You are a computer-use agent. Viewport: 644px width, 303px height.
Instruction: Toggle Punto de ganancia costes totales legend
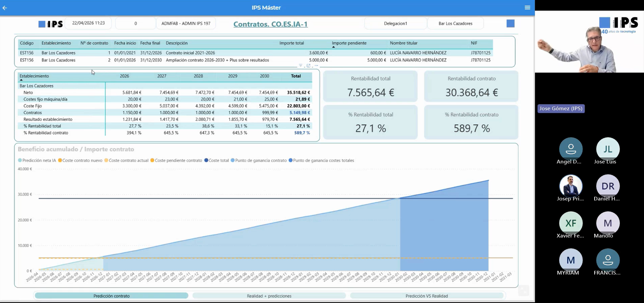pyautogui.click(x=321, y=160)
